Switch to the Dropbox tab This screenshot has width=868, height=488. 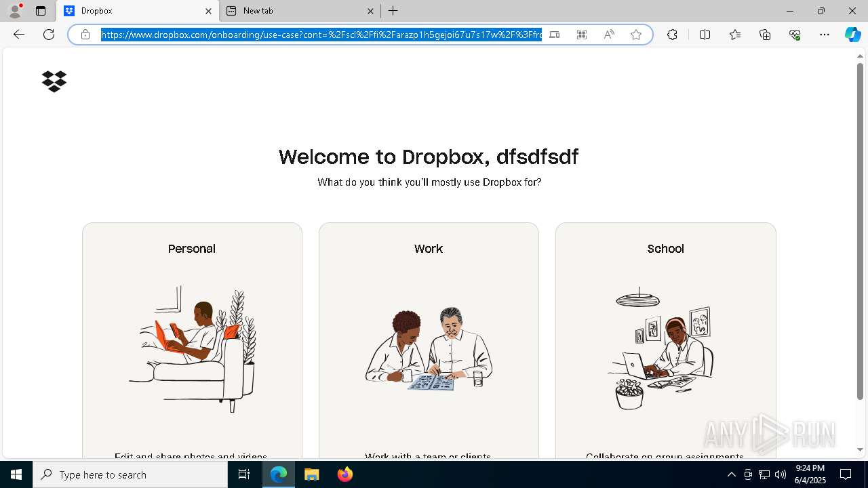tap(138, 11)
